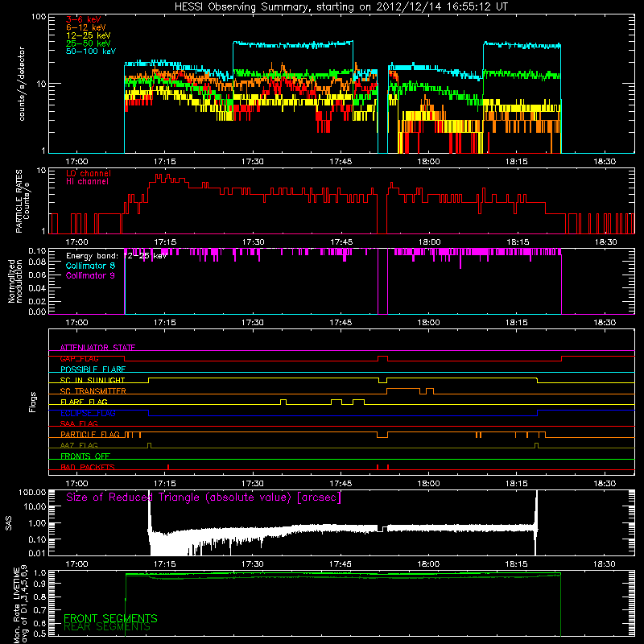Select the REAR SEGMENTS legend label
644x644 pixels.
coord(107,627)
